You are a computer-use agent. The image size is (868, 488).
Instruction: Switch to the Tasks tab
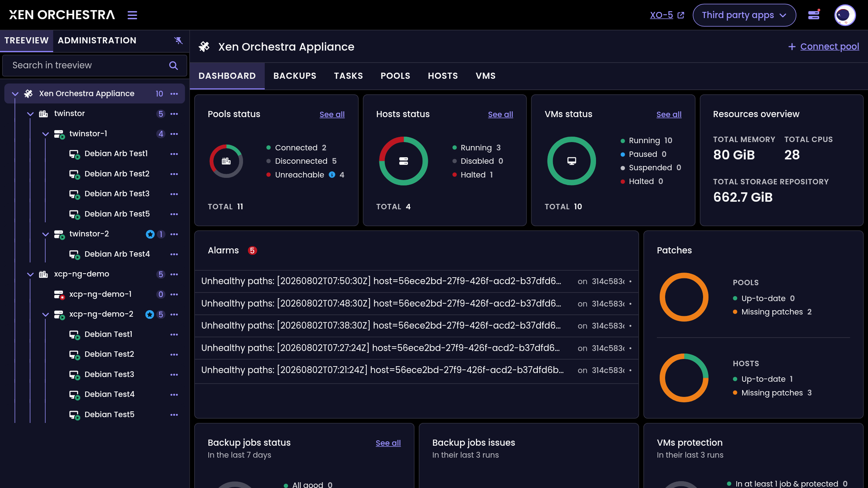[348, 76]
